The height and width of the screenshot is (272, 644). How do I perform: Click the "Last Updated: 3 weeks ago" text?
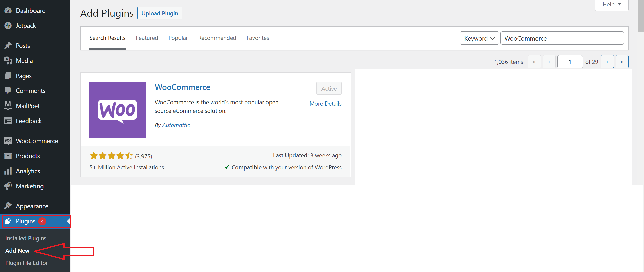[x=307, y=155]
